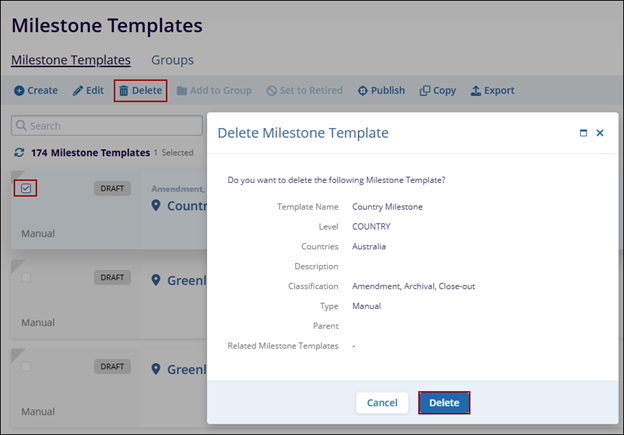The width and height of the screenshot is (624, 435).
Task: Switch to the Groups tab
Action: pos(172,60)
